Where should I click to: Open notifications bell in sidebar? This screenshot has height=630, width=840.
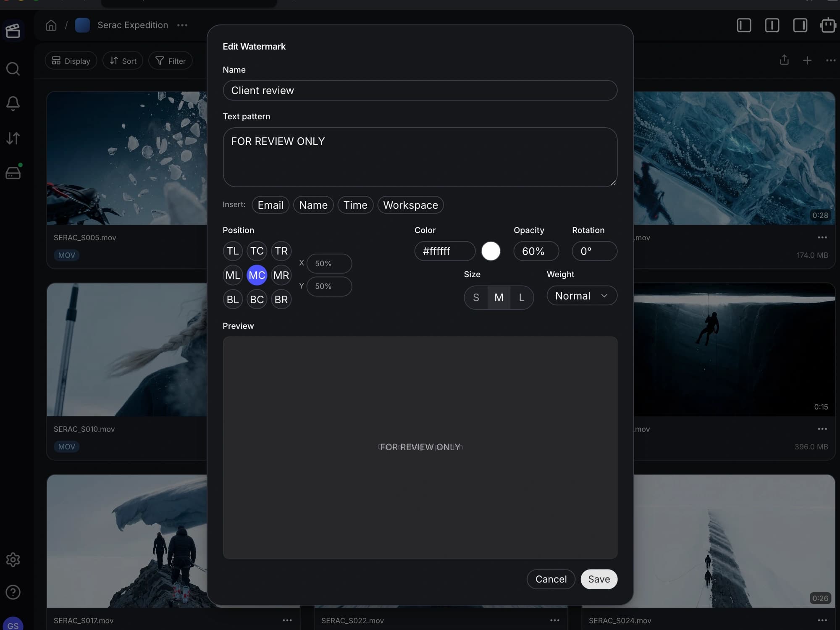[x=13, y=103]
